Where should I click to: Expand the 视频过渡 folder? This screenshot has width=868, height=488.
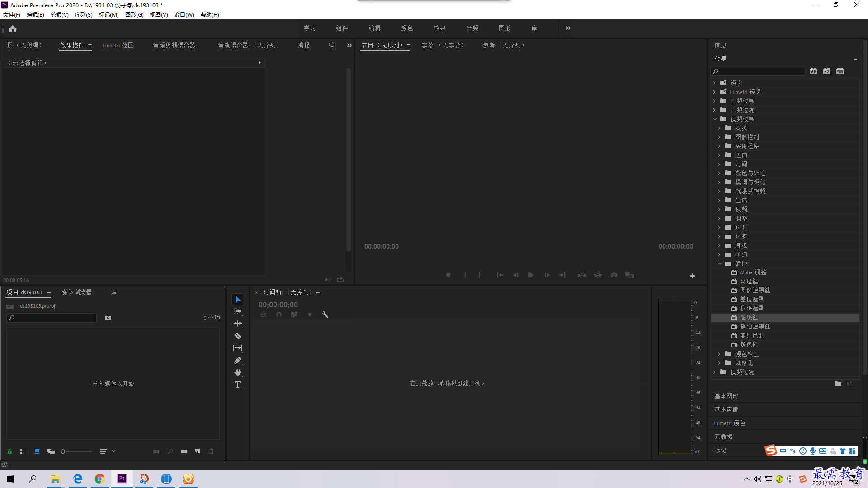715,372
